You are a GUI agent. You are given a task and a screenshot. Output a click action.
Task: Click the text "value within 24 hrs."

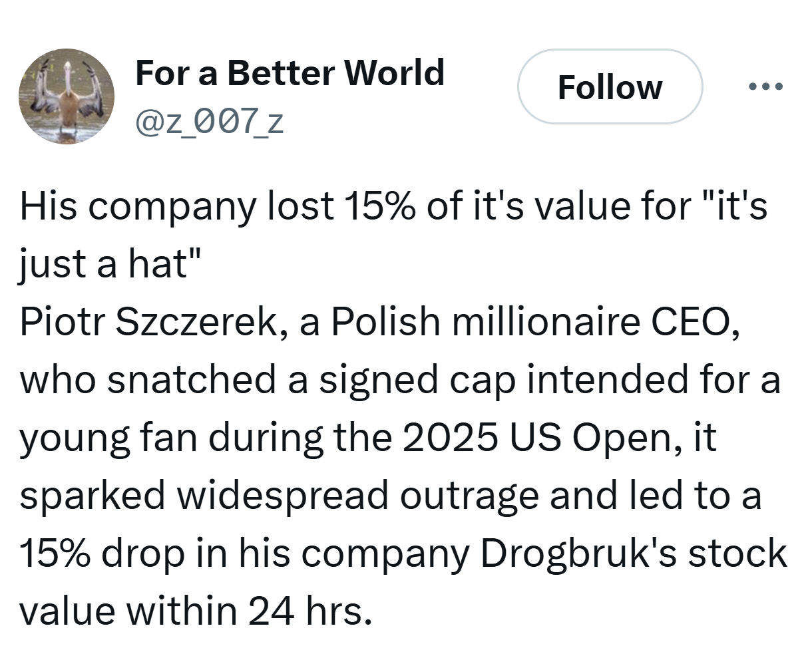[194, 612]
